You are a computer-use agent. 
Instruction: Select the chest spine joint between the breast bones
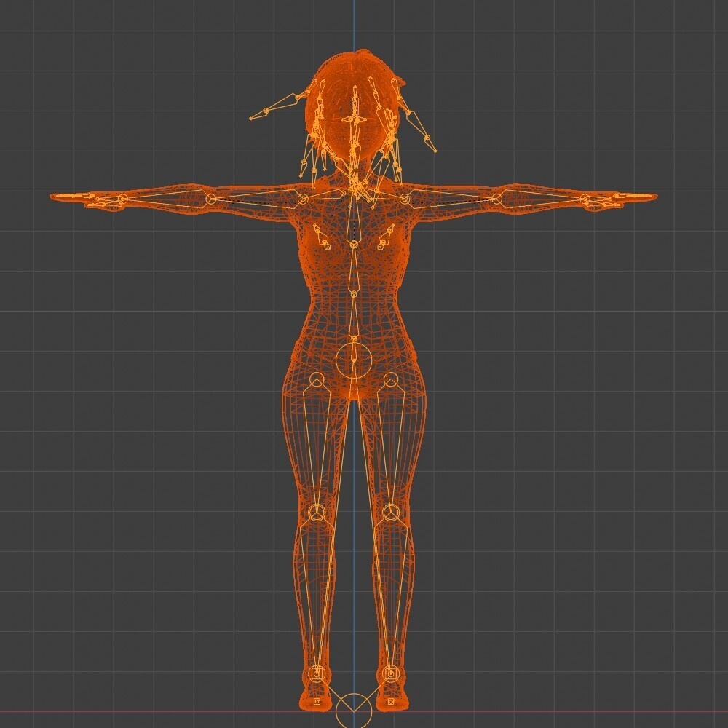[x=354, y=244]
